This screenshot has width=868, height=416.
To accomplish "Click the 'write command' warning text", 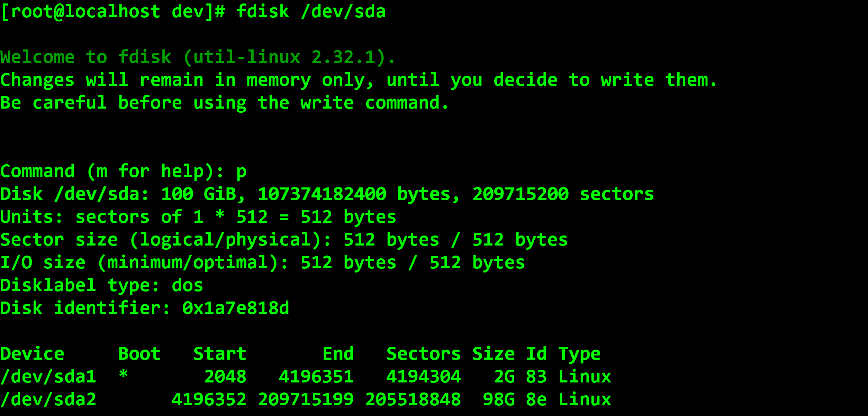I will coord(374,103).
